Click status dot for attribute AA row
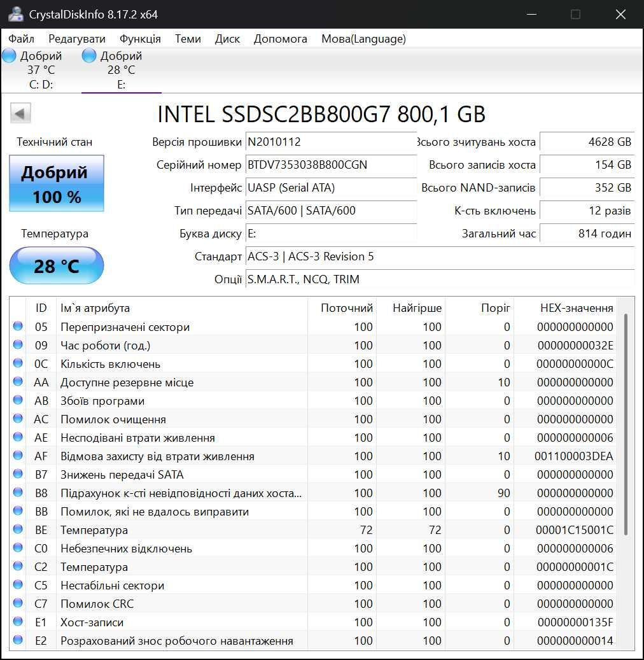Image resolution: width=644 pixels, height=660 pixels. coord(18,382)
